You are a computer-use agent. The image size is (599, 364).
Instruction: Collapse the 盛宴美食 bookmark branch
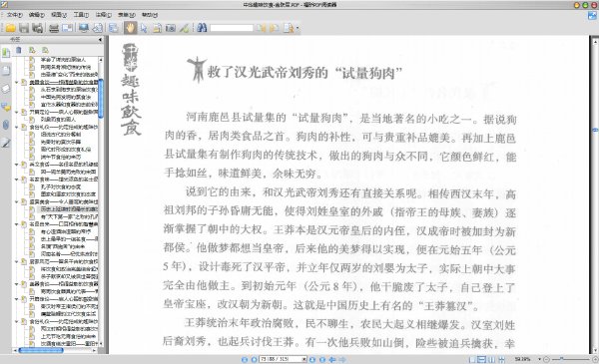point(16,201)
